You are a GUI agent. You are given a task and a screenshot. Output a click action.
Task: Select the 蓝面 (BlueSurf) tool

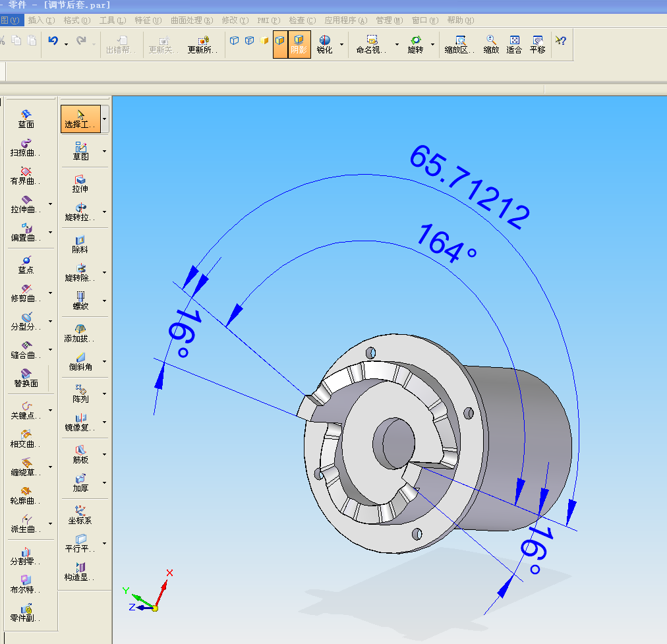[26, 119]
